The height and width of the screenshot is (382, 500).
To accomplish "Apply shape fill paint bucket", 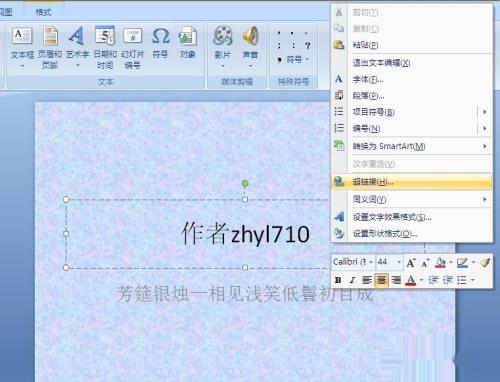I will tap(440, 263).
